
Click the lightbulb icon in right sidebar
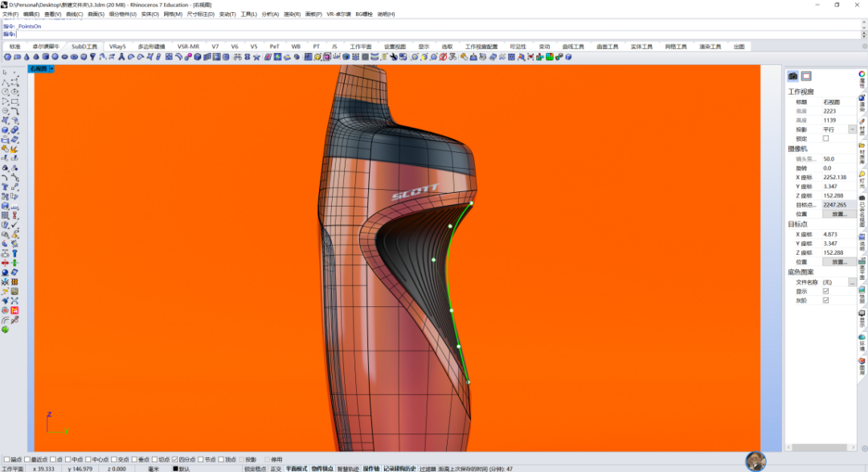click(862, 174)
